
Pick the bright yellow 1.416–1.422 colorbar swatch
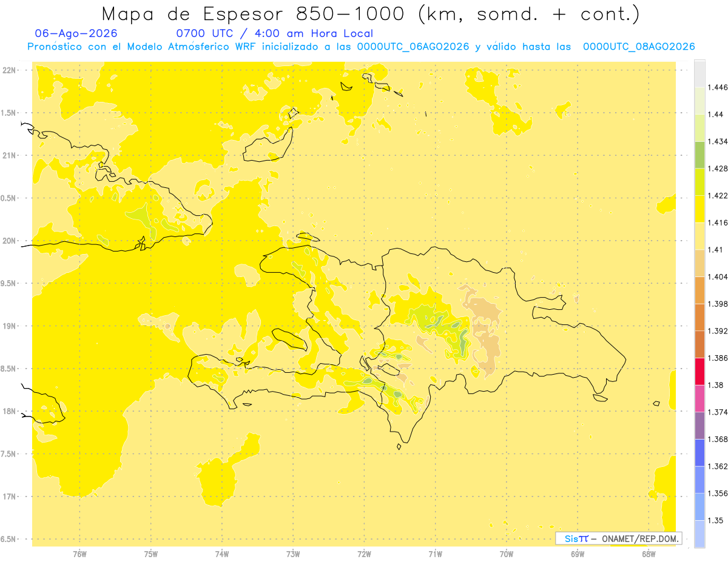699,209
